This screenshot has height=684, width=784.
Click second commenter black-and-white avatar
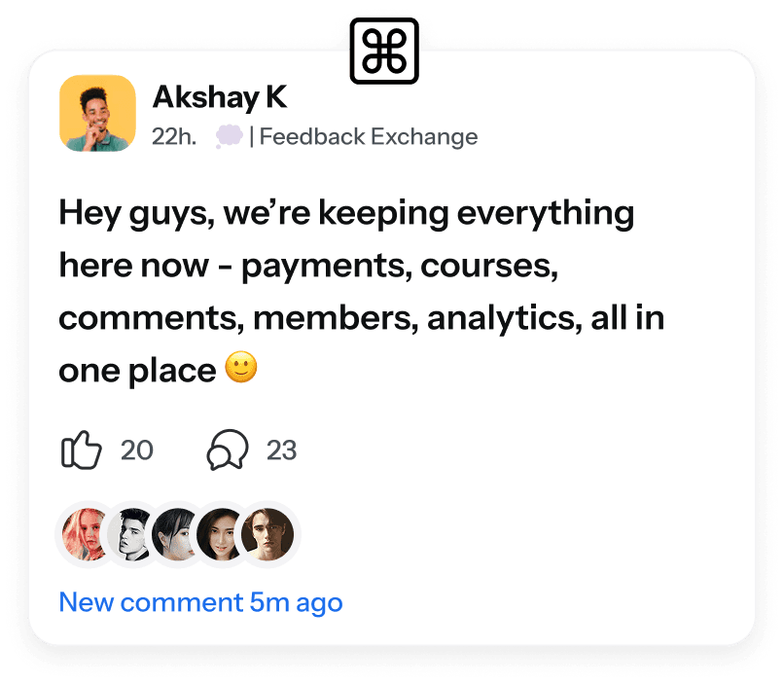(x=131, y=534)
